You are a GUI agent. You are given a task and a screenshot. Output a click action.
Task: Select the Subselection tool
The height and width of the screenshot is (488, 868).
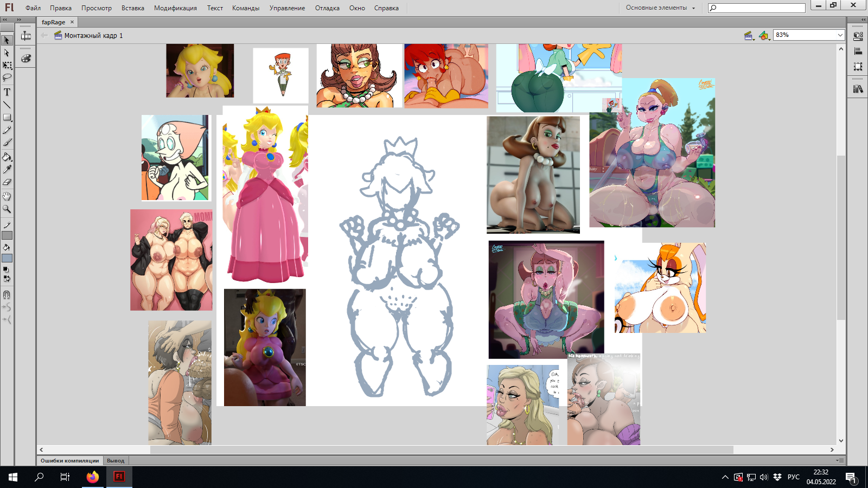(x=7, y=53)
